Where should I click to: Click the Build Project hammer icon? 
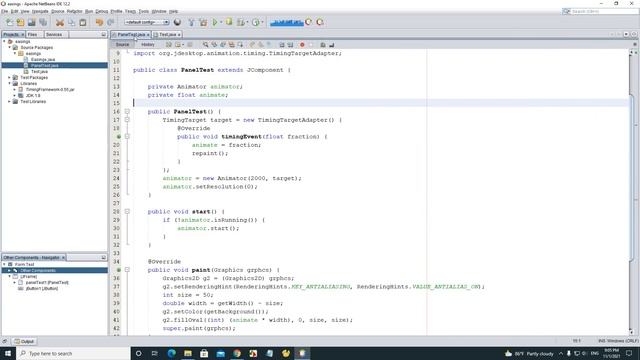tap(191, 22)
